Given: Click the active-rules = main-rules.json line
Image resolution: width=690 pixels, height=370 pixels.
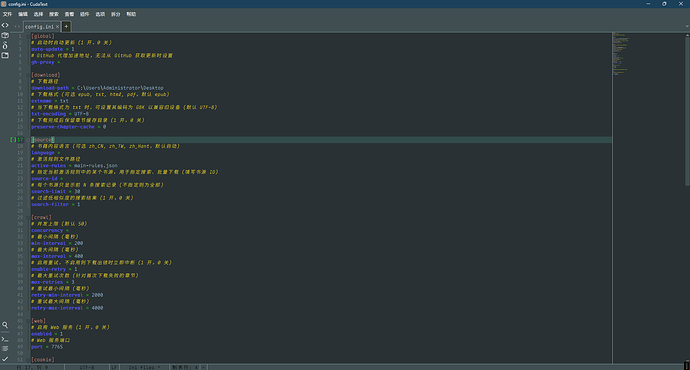Looking at the screenshot, I should (x=74, y=165).
